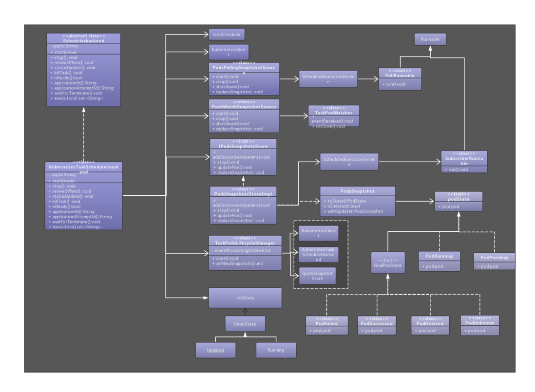535x392 pixels.
Task: Click '- eventProcessingInterval:int' attribute
Action: click(x=241, y=250)
